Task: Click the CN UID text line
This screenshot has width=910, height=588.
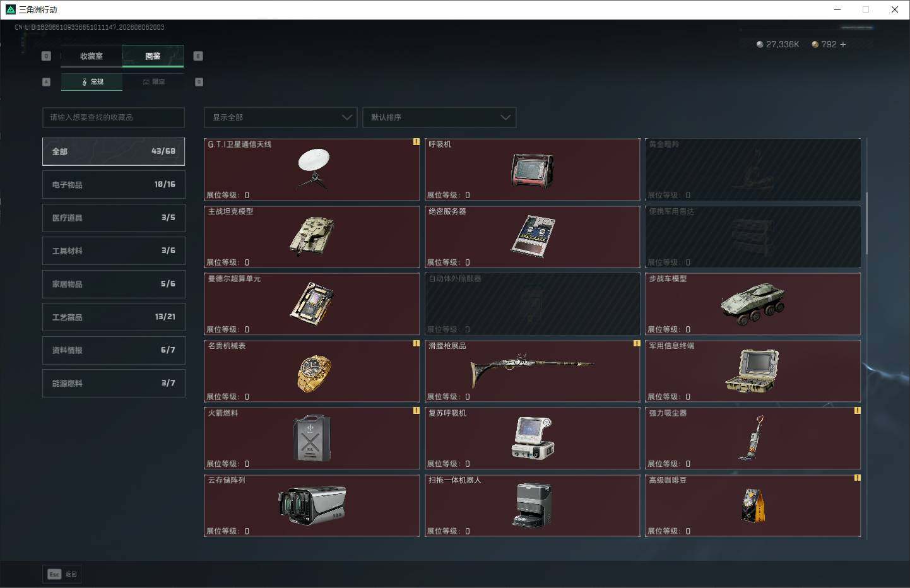Action: tap(90, 27)
